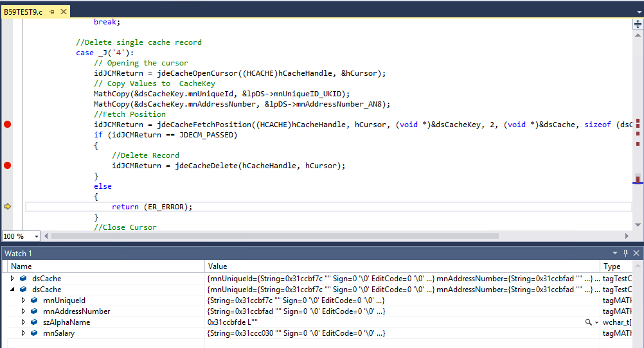Open the 100 % zoom dropdown
This screenshot has height=348, width=644.
tap(36, 236)
